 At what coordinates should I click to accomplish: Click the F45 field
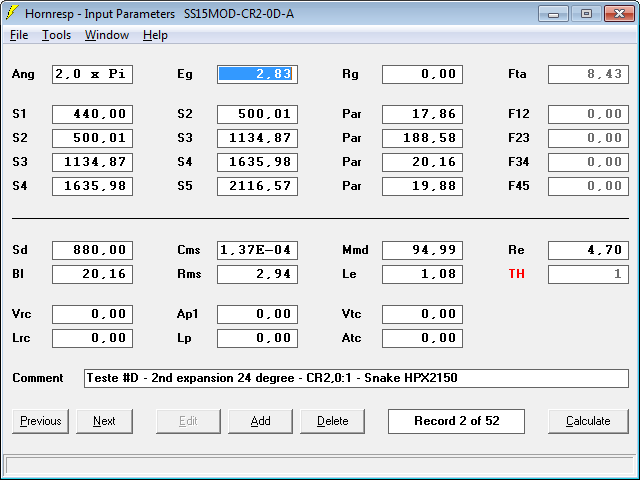tap(588, 187)
